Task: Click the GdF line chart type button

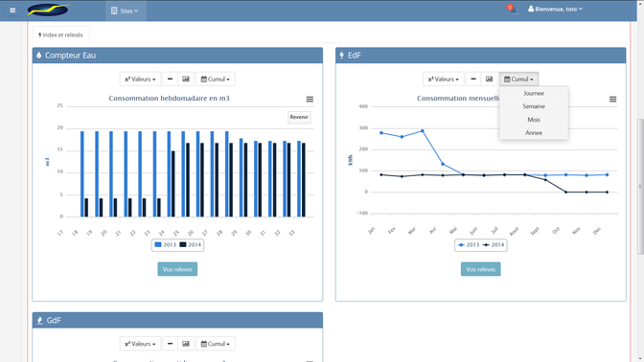Action: click(x=170, y=344)
